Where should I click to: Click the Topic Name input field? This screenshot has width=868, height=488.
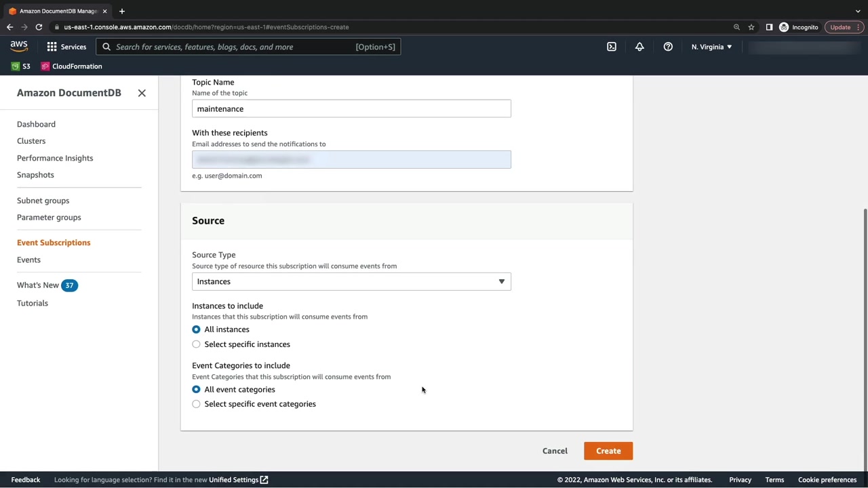point(351,108)
